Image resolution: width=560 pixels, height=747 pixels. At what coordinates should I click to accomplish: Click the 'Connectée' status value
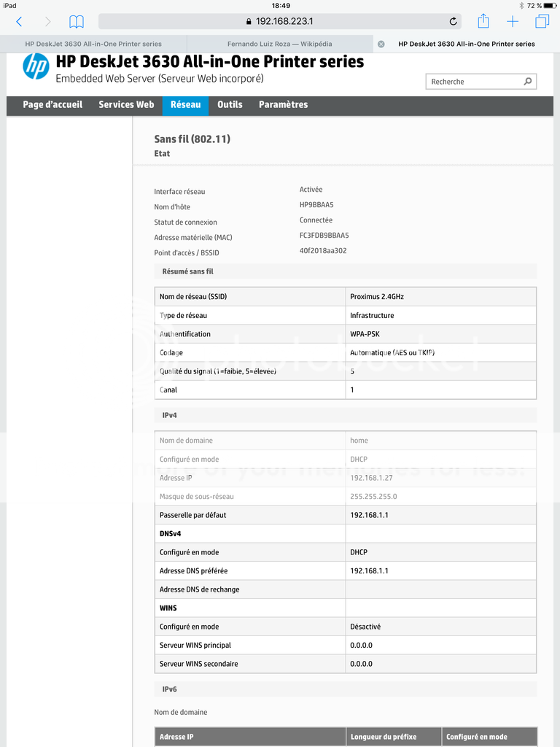316,220
